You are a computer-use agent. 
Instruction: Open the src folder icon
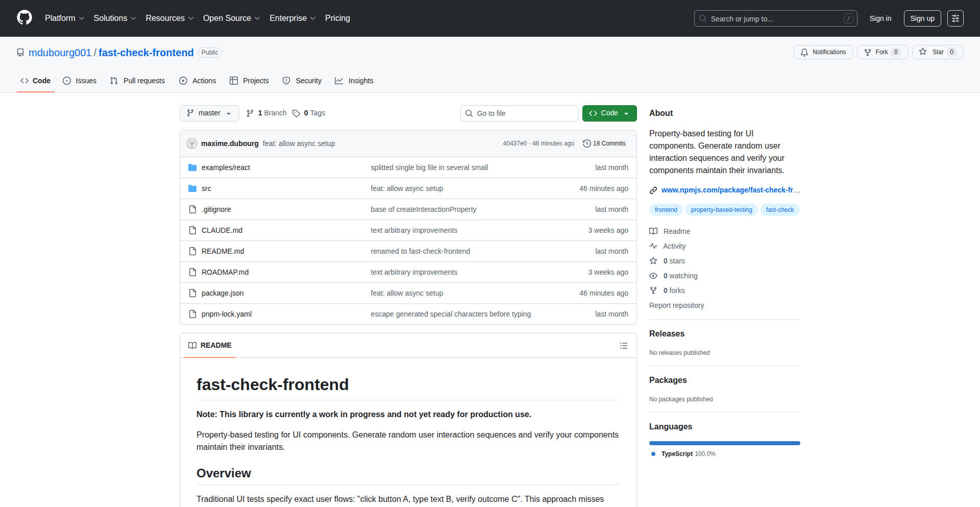(x=192, y=188)
